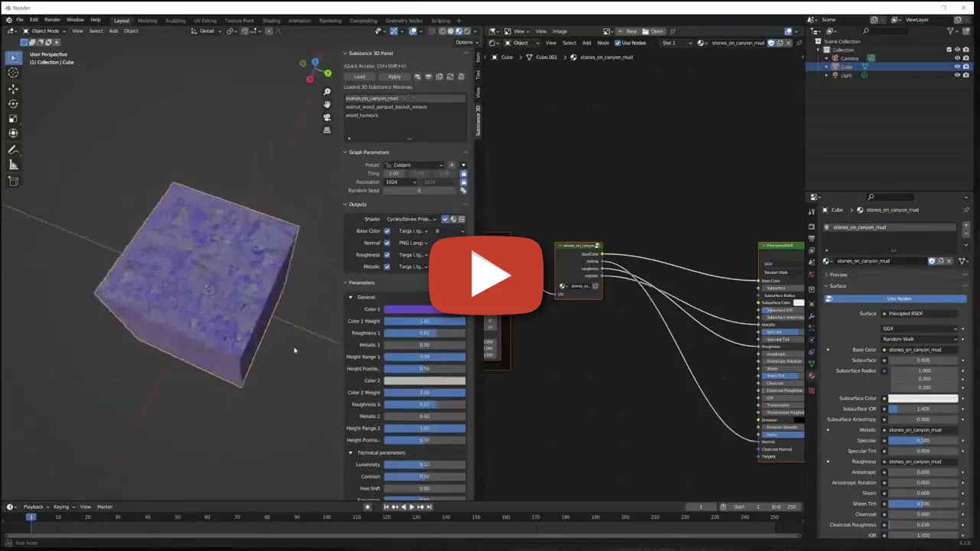Image resolution: width=980 pixels, height=551 pixels.
Task: Open the Shader Cycles/Eevee dropdown
Action: pyautogui.click(x=411, y=219)
